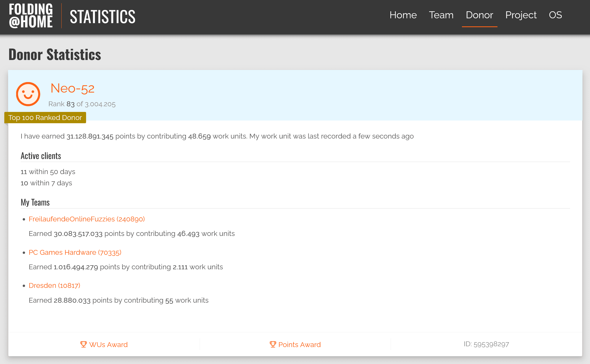
Task: Click the Top 100 Ranked Donor badge
Action: click(x=45, y=118)
